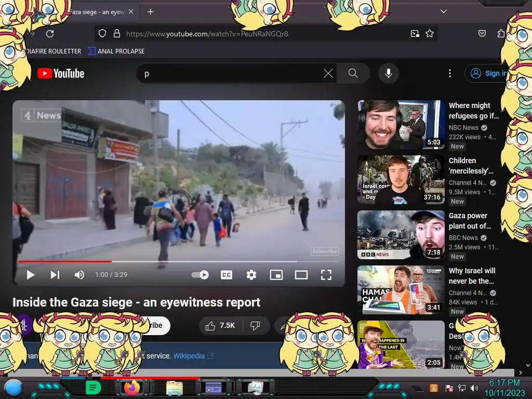
Task: Open BBC News channel name
Action: coord(463,238)
